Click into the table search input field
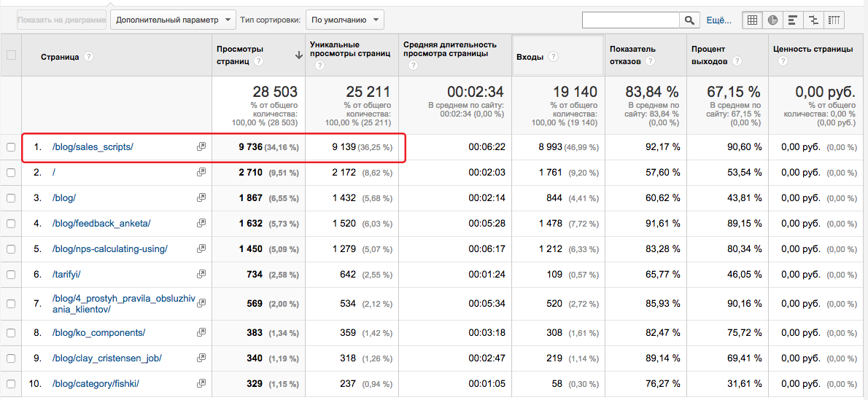 (631, 20)
